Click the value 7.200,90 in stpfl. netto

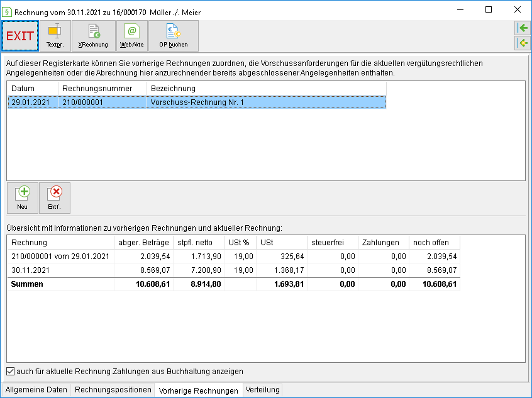point(206,270)
